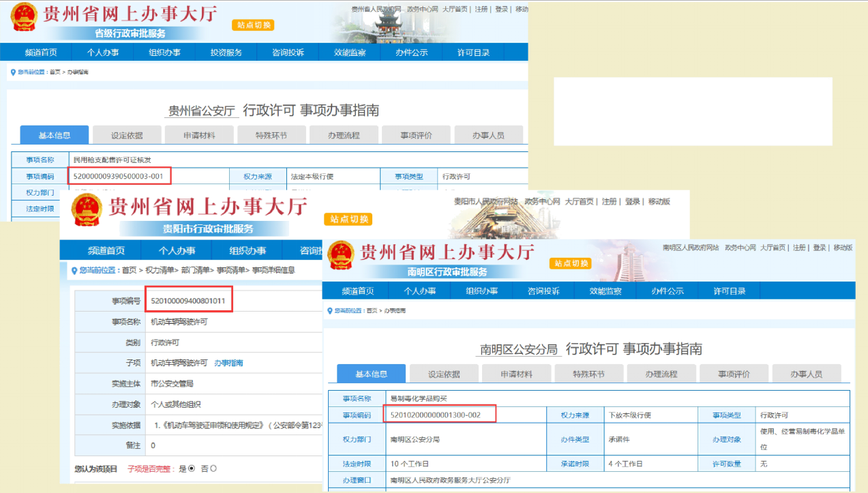Select the 事项评价 tab on the 贵州省公安厅 page
The image size is (868, 493).
click(416, 135)
